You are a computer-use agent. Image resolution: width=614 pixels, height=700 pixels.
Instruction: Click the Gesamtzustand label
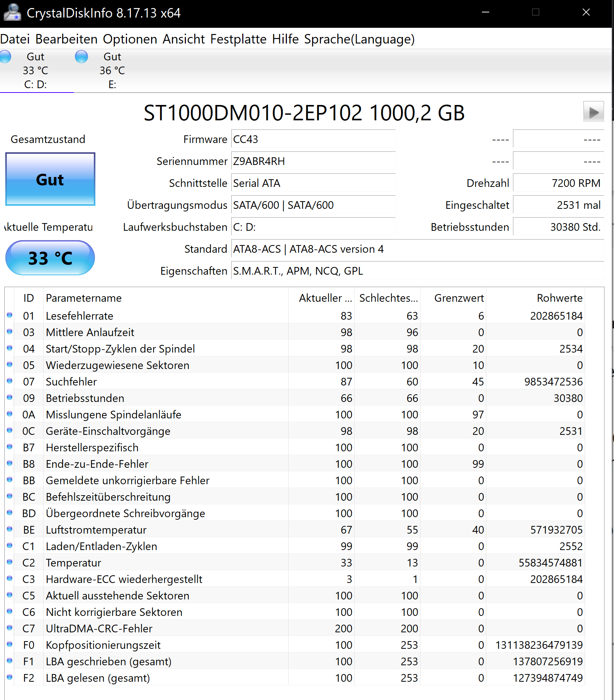(48, 139)
